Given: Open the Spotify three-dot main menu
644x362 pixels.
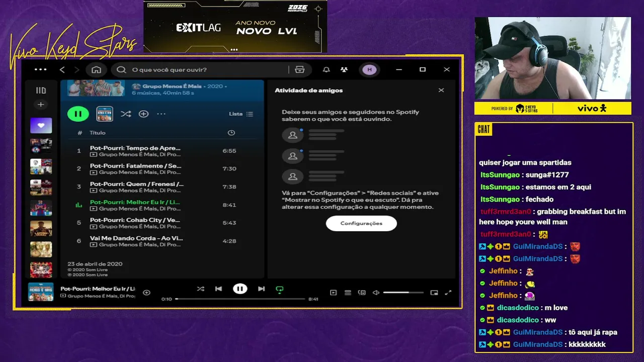Looking at the screenshot, I should (x=40, y=70).
